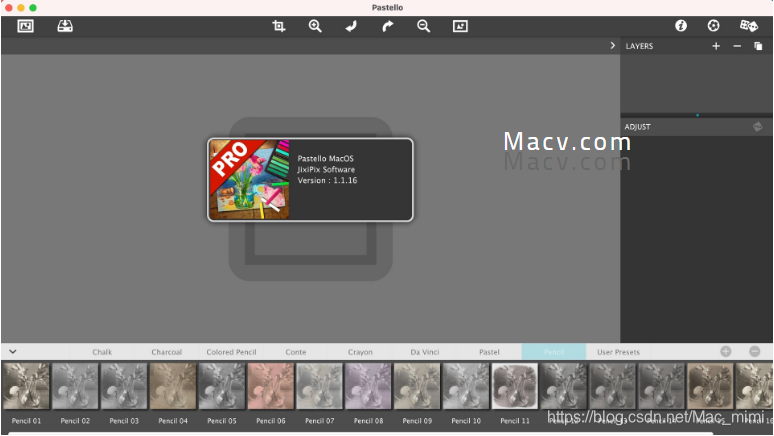Image resolution: width=774 pixels, height=436 pixels.
Task: Select the Pencil 11 preset thumbnail
Action: click(515, 386)
